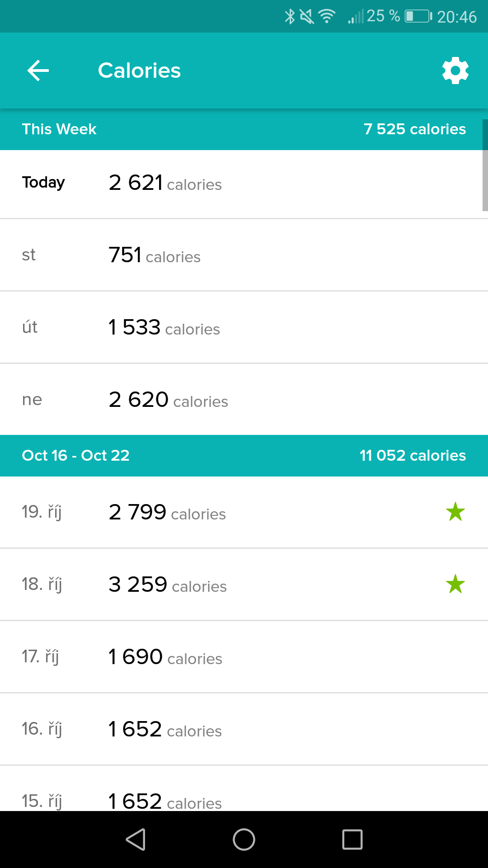Tap the recent apps square button
Image resolution: width=488 pixels, height=868 pixels.
[x=352, y=840]
